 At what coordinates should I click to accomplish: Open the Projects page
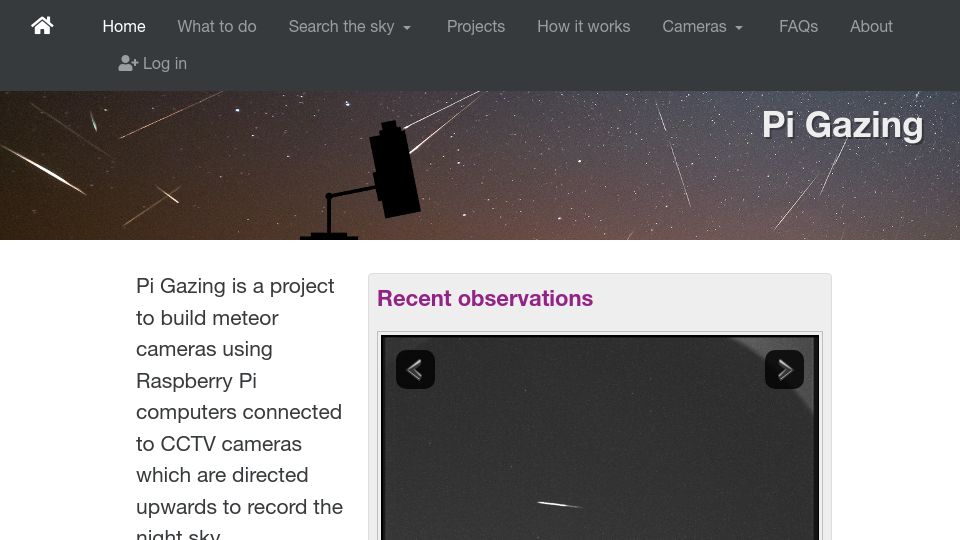(x=476, y=26)
